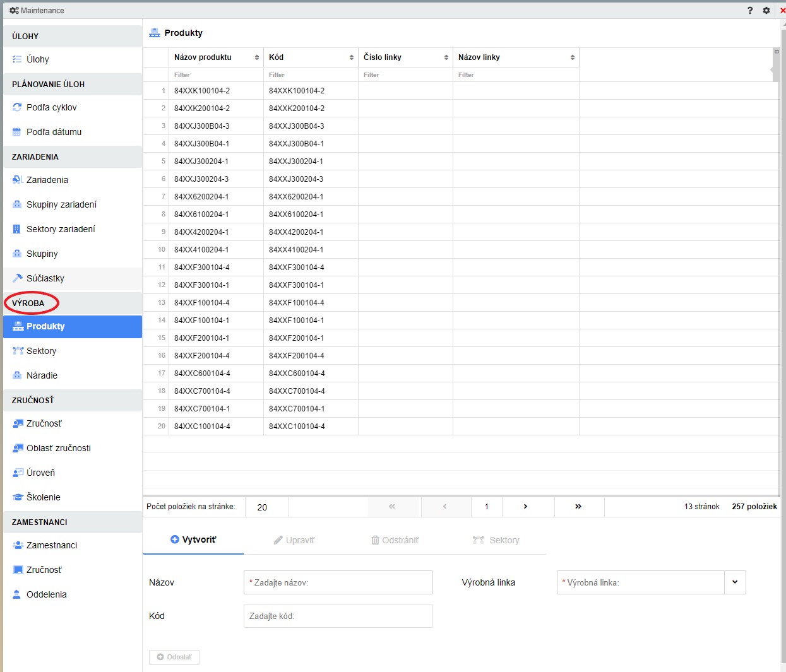Toggle sort order on Kód column

(x=352, y=57)
